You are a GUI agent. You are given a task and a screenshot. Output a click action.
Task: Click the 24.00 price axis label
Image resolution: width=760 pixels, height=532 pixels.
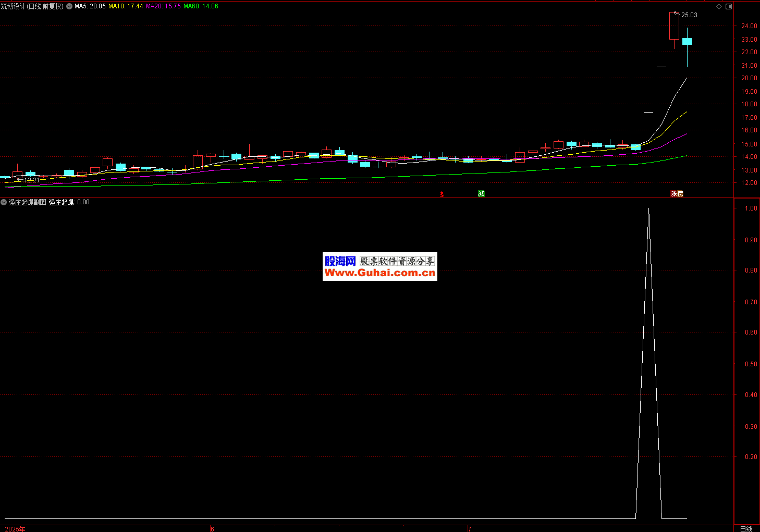click(749, 26)
